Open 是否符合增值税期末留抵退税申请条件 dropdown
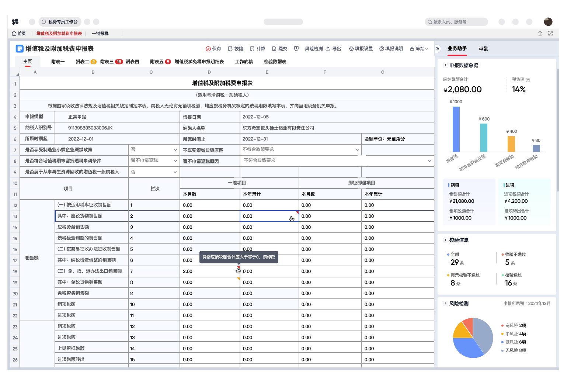Image resolution: width=588 pixels, height=377 pixels. [154, 161]
